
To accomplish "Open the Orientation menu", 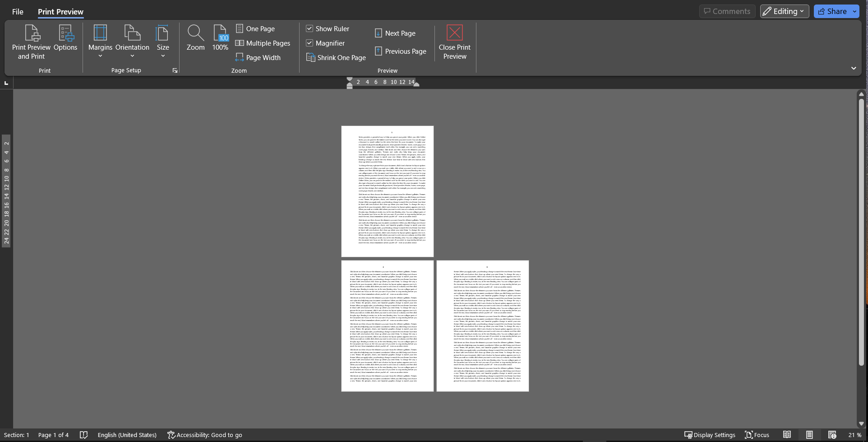I will [x=132, y=42].
